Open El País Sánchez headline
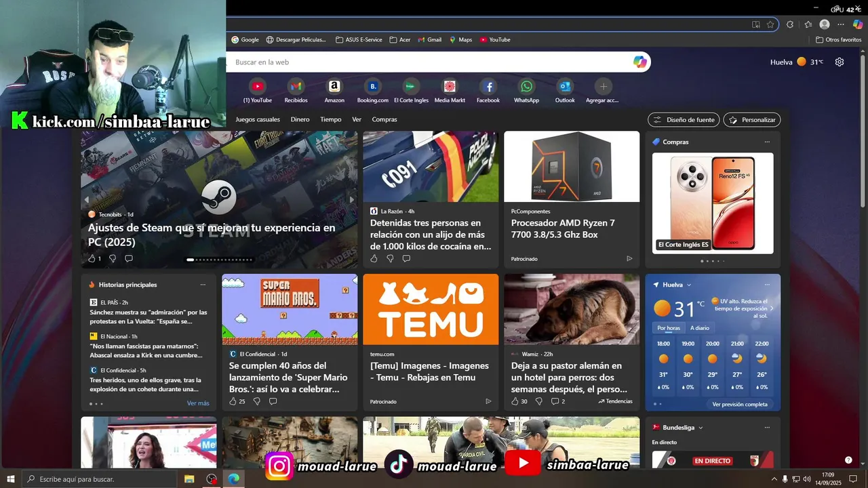 (149, 317)
